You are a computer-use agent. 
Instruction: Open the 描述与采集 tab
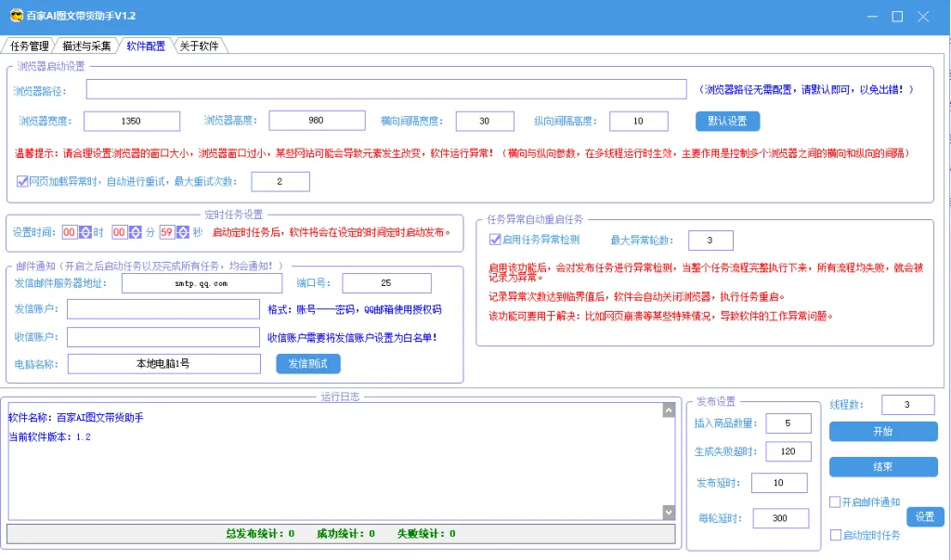coord(86,46)
